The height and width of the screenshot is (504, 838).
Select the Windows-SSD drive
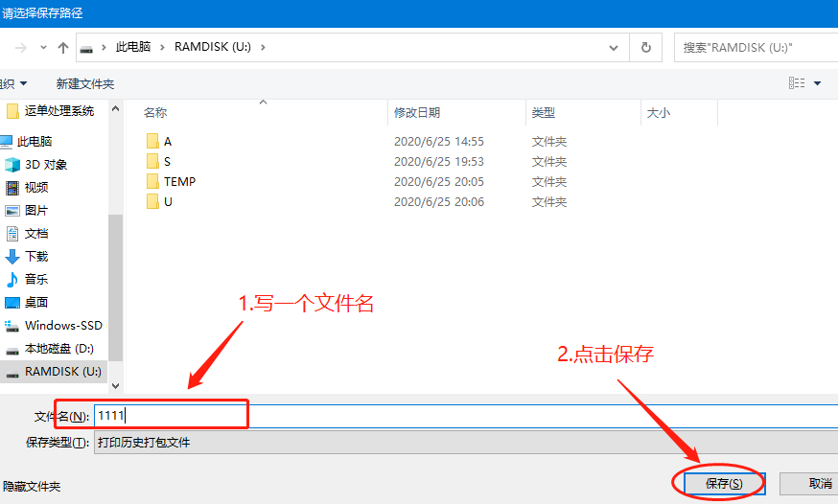(x=62, y=325)
